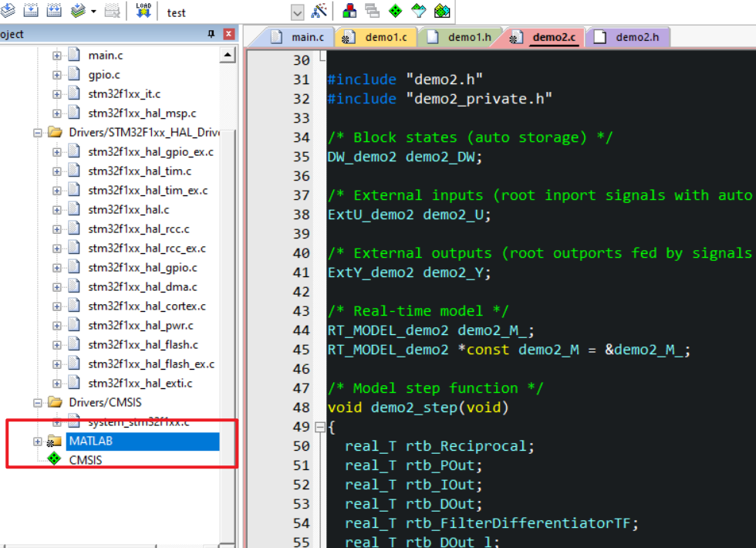
Task: Select stm32f1xx_hal_tim_ex.c file in tree
Action: pos(147,191)
